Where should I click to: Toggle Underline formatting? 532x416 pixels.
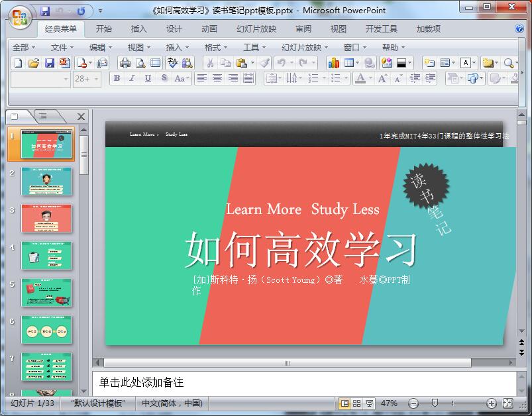(x=148, y=78)
